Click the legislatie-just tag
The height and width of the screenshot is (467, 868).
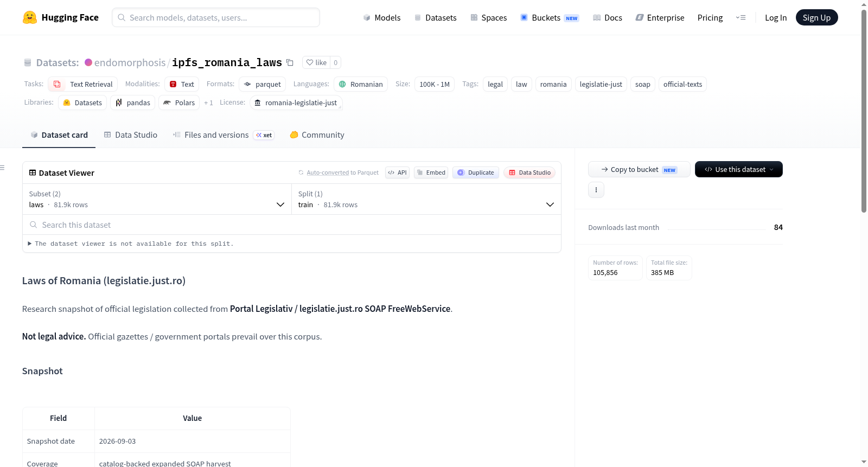point(601,84)
